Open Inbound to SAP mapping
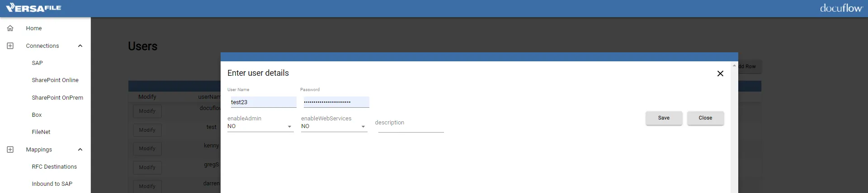Image resolution: width=868 pixels, height=193 pixels. click(x=52, y=184)
